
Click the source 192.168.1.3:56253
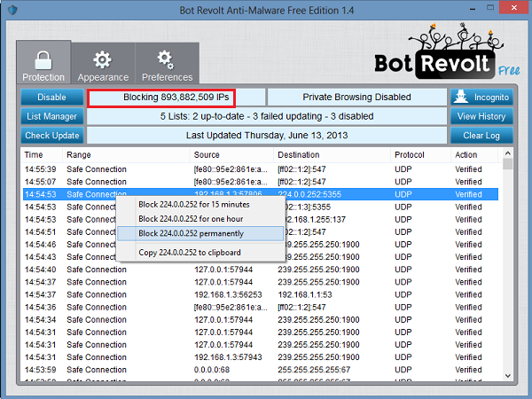(x=228, y=294)
